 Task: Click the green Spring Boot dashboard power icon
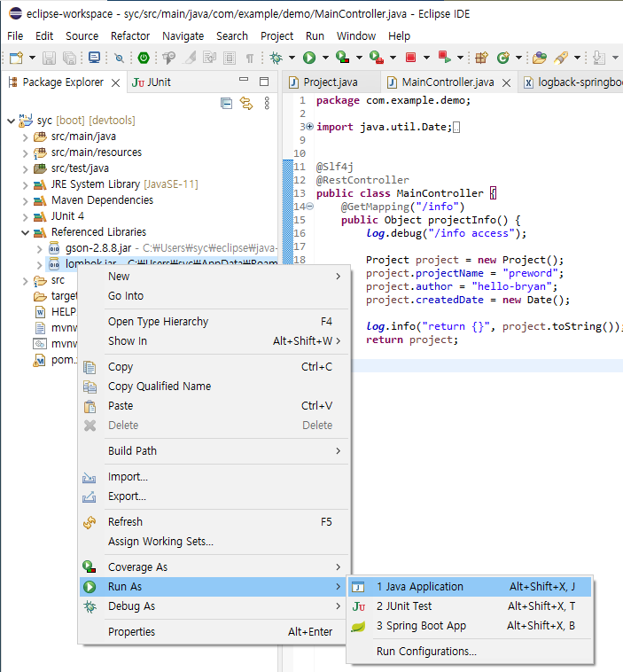pos(144,58)
